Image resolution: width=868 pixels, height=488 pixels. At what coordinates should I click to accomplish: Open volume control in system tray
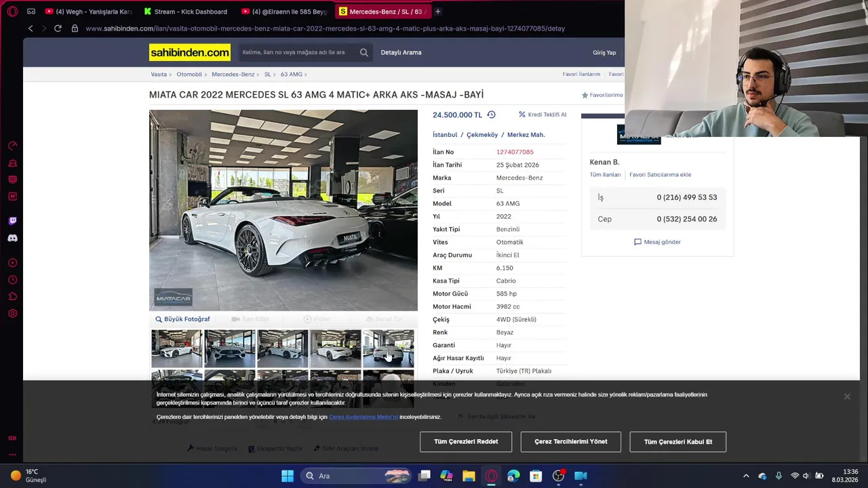click(806, 476)
